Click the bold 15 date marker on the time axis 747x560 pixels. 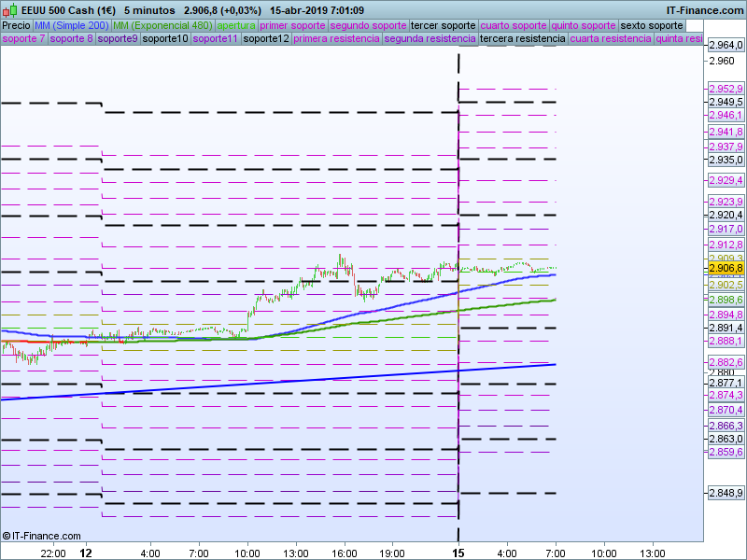(458, 553)
